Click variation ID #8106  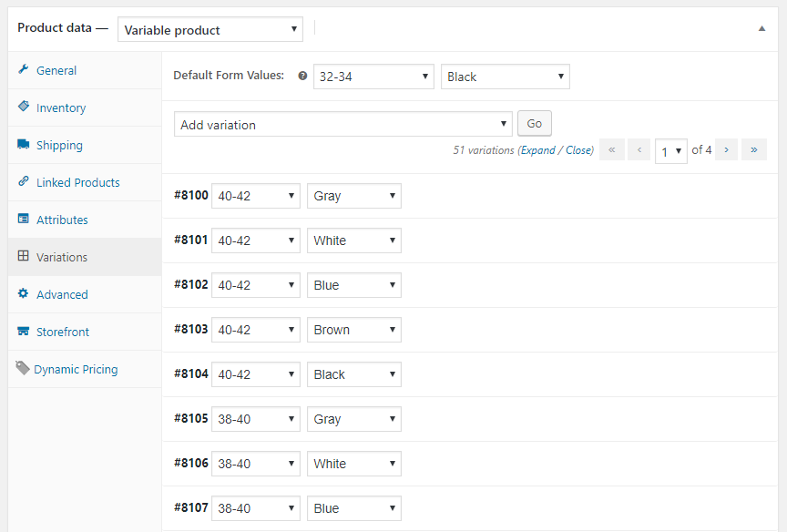pos(190,464)
